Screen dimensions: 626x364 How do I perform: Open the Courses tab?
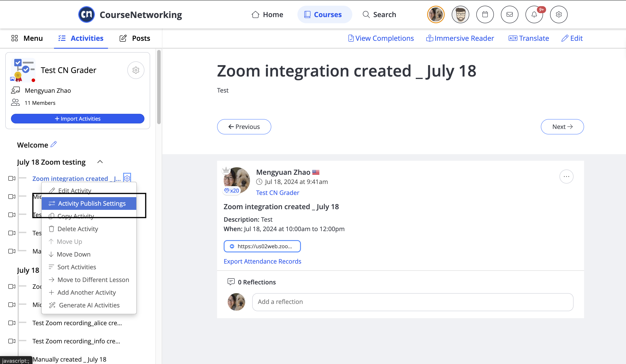[x=324, y=15]
